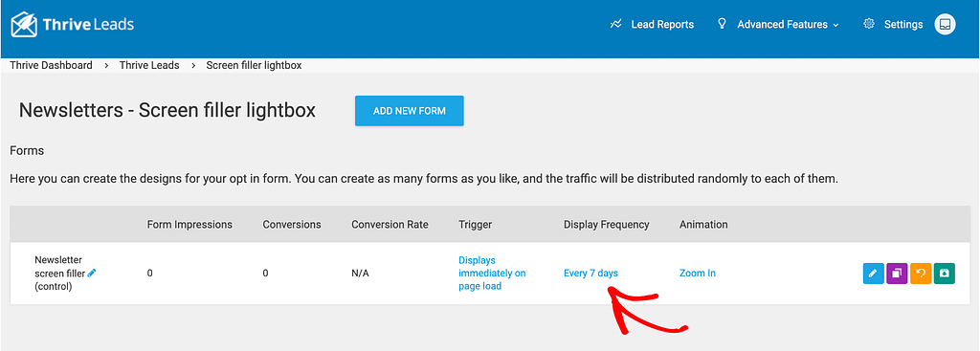Click the blue pencil edit design button

coord(873,273)
